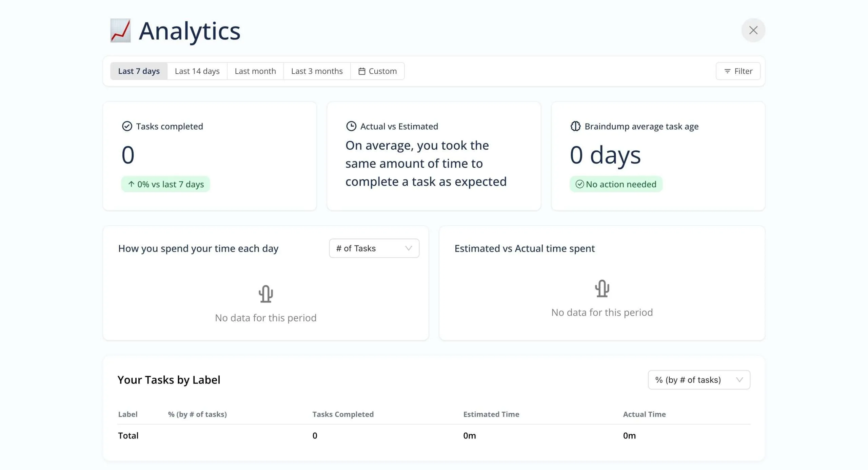Click the Tasks Completed column header
Image resolution: width=868 pixels, height=470 pixels.
(x=343, y=414)
